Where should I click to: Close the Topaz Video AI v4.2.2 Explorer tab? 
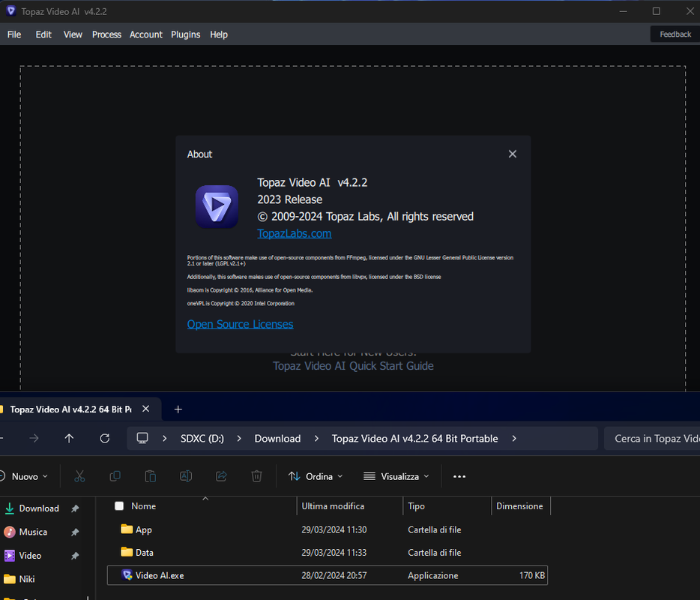145,409
